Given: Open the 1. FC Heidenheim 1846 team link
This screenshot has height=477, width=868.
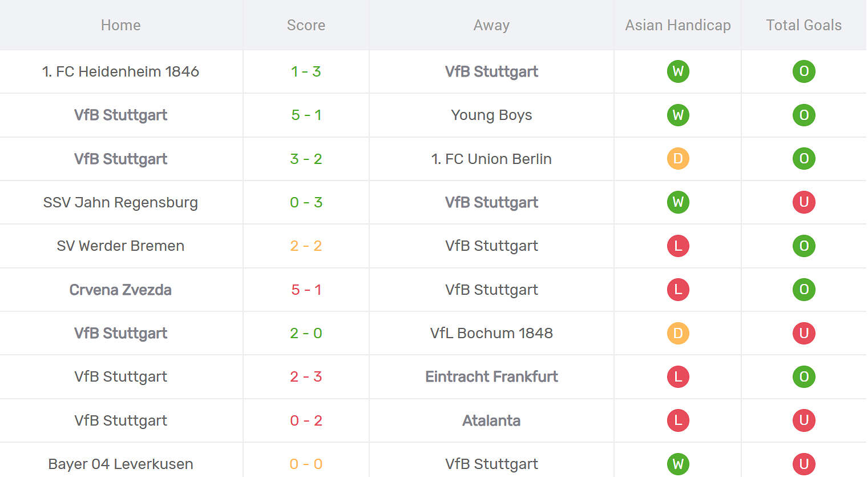Looking at the screenshot, I should point(120,71).
